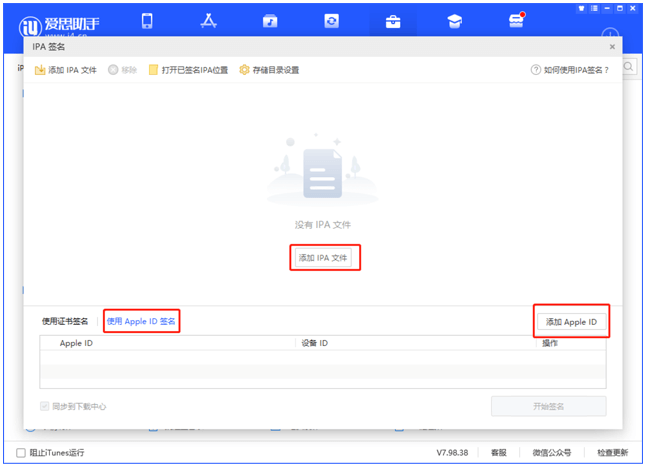The height and width of the screenshot is (467, 646).
Task: Enable the 阻止iTunes运行 checkbox
Action: pyautogui.click(x=21, y=453)
